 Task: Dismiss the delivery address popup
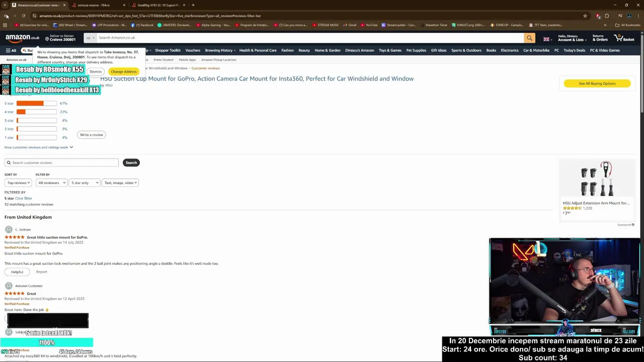pos(96,71)
